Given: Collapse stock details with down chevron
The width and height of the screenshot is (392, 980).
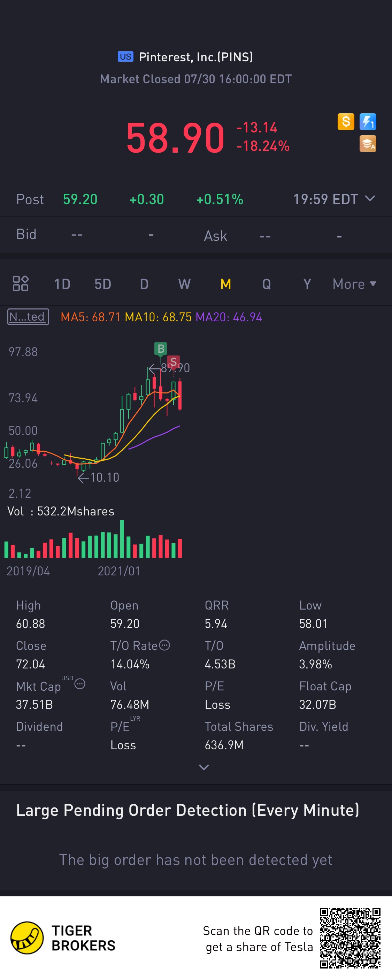Looking at the screenshot, I should click(x=204, y=767).
